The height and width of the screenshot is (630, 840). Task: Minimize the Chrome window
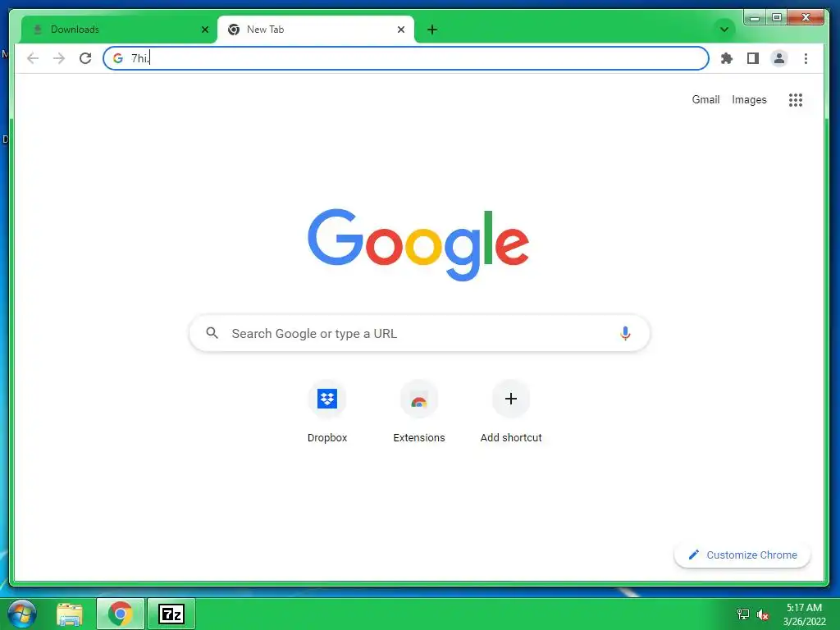(755, 18)
